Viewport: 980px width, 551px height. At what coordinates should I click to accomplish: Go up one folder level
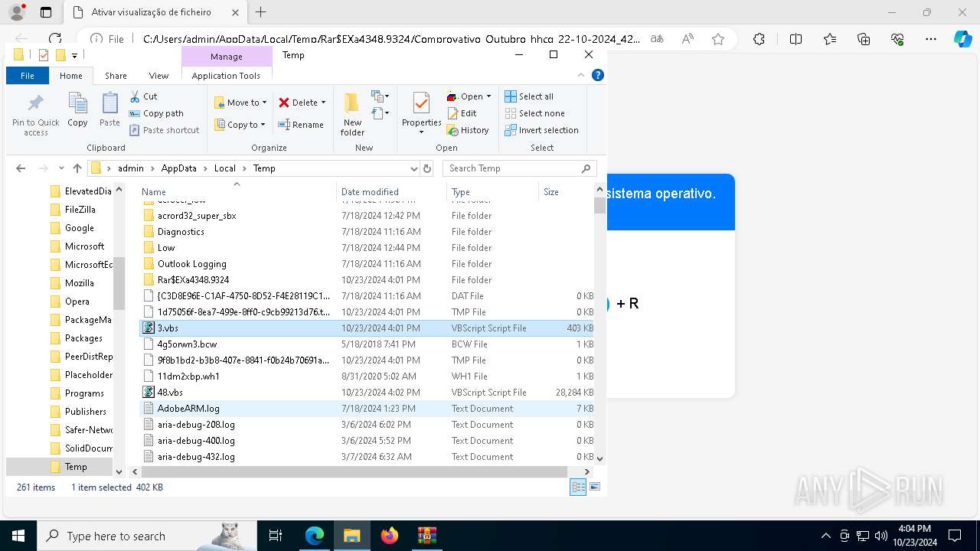coord(77,168)
